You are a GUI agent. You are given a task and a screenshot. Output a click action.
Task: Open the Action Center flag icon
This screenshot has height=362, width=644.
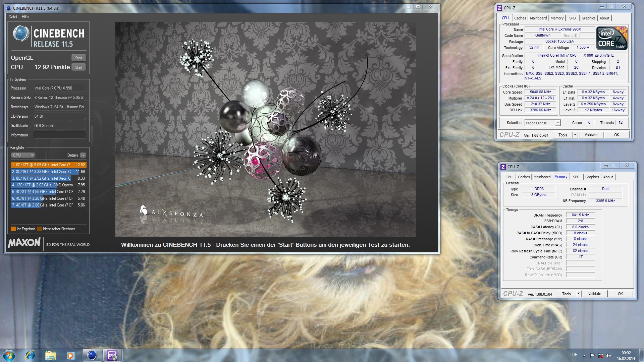click(x=592, y=356)
